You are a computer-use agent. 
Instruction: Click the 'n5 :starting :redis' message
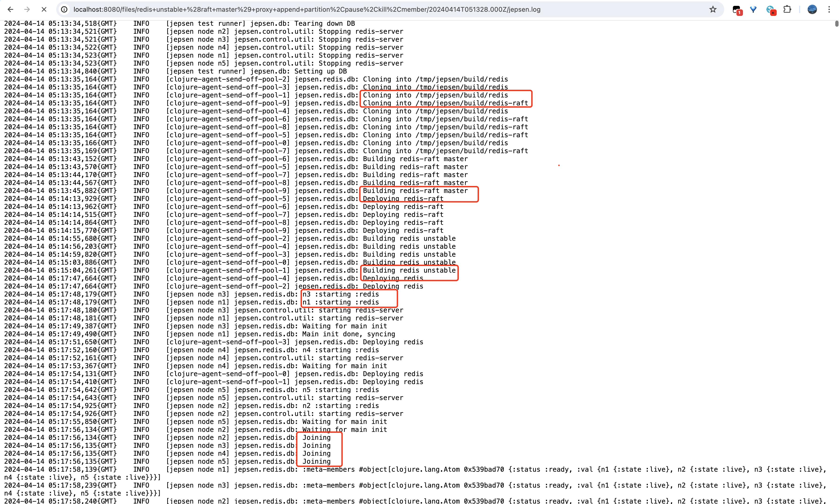[341, 390]
